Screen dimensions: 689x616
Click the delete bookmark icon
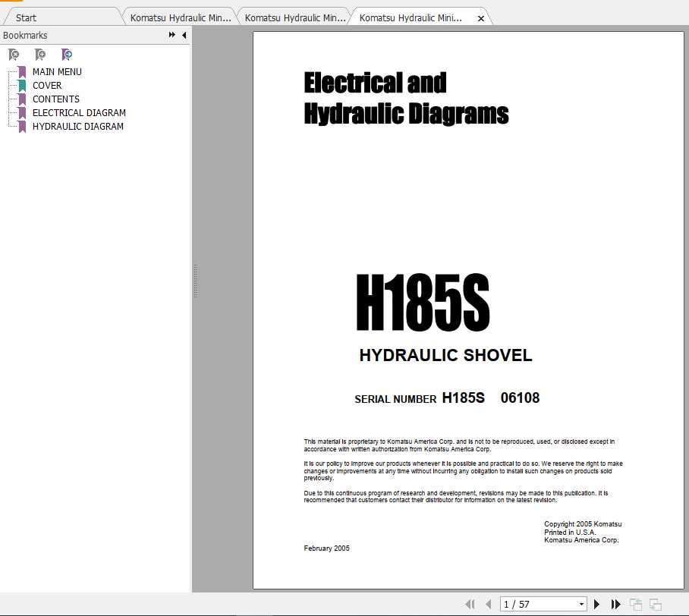(x=14, y=55)
